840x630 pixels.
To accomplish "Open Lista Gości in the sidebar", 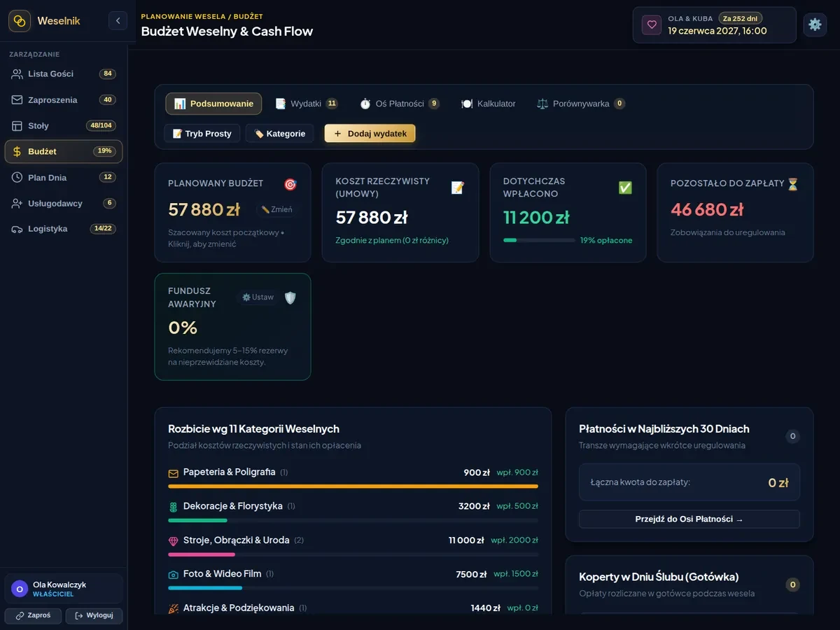I will tap(64, 74).
